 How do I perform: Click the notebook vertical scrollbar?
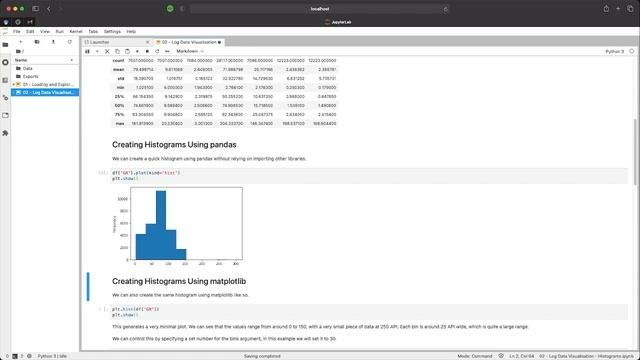[635, 151]
